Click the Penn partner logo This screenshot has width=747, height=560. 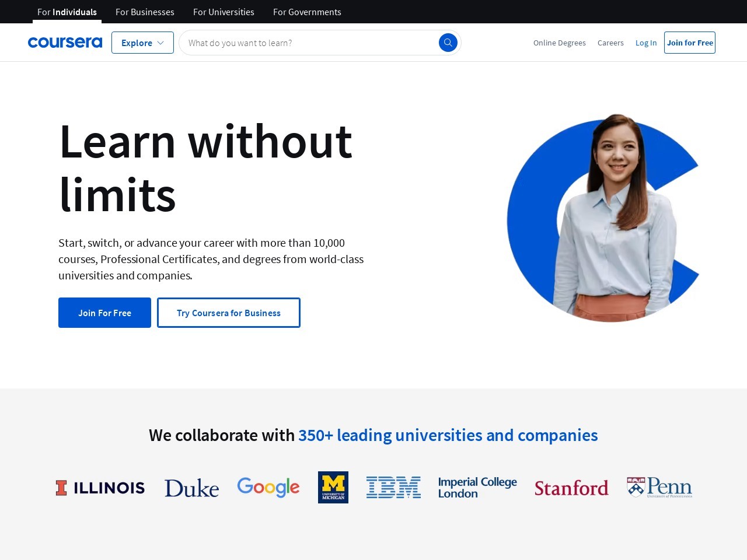tap(659, 487)
